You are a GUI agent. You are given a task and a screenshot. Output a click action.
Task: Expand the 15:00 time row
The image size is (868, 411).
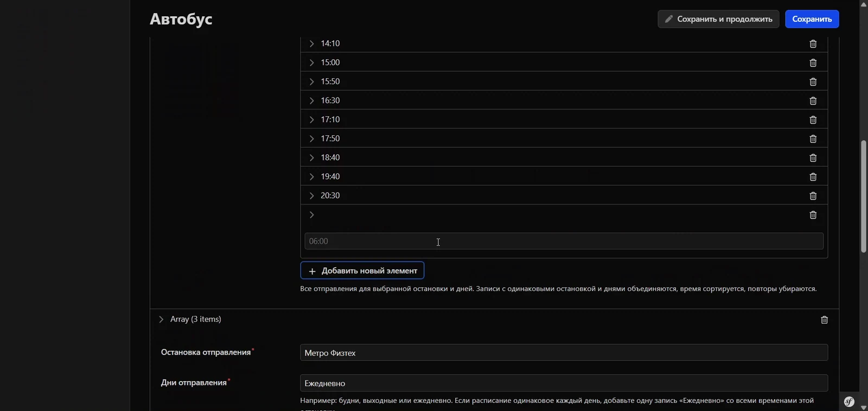(x=311, y=62)
